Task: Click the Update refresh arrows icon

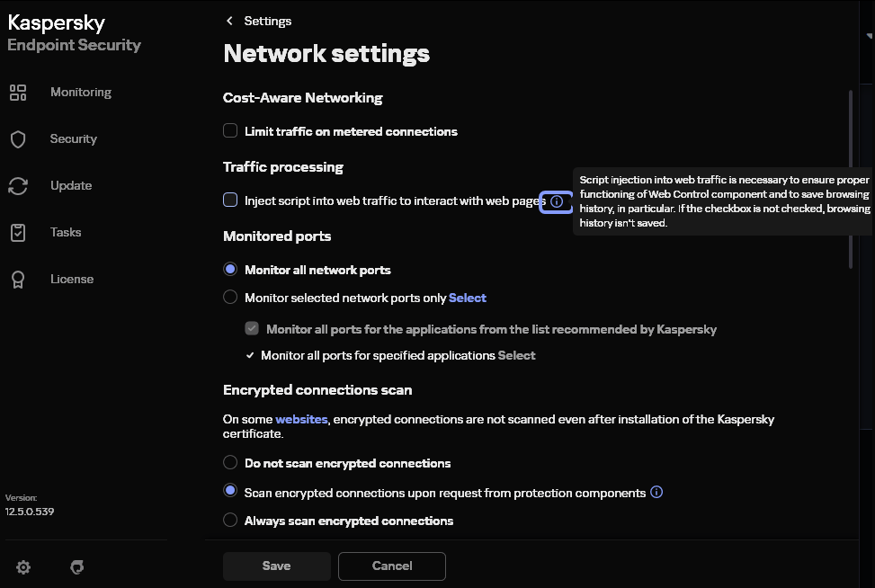Action: (18, 186)
